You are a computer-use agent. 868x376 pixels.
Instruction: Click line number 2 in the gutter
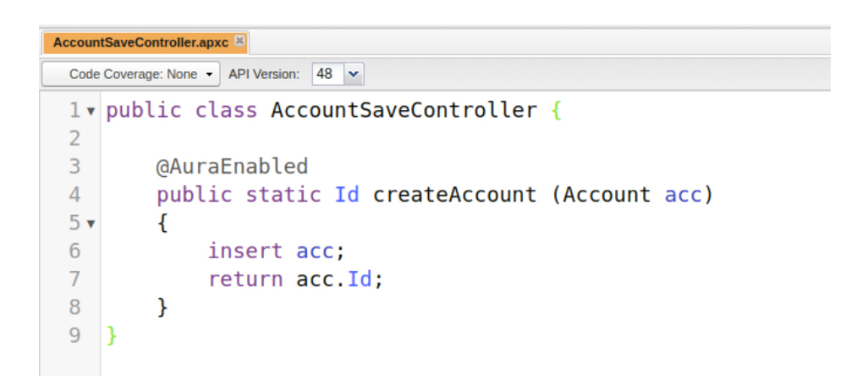pyautogui.click(x=74, y=138)
